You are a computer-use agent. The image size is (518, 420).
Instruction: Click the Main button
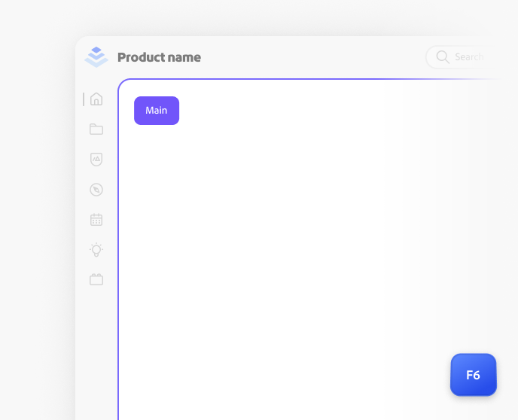[x=157, y=111]
